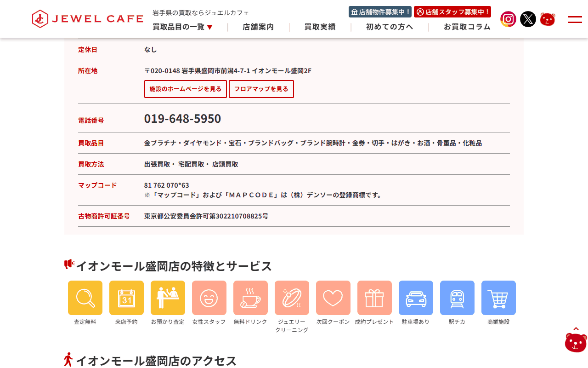The height and width of the screenshot is (368, 588).
Task: Call the phone number 019-648-5950
Action: pyautogui.click(x=182, y=119)
